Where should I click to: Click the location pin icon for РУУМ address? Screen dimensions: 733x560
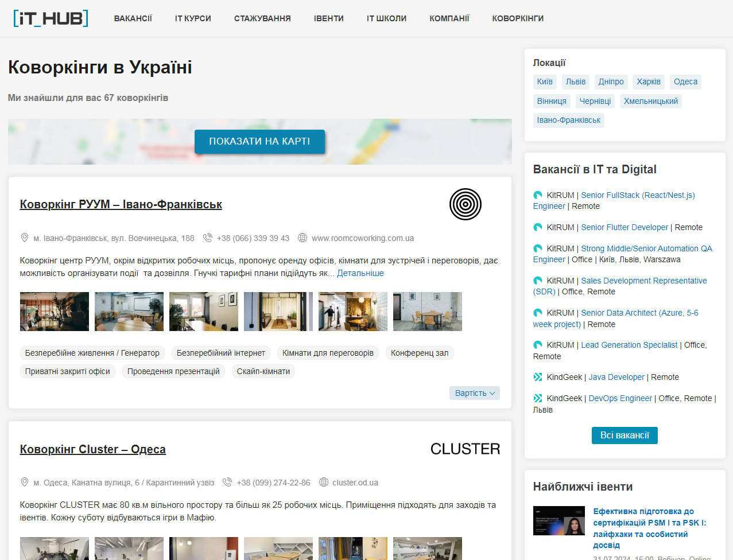click(x=25, y=238)
